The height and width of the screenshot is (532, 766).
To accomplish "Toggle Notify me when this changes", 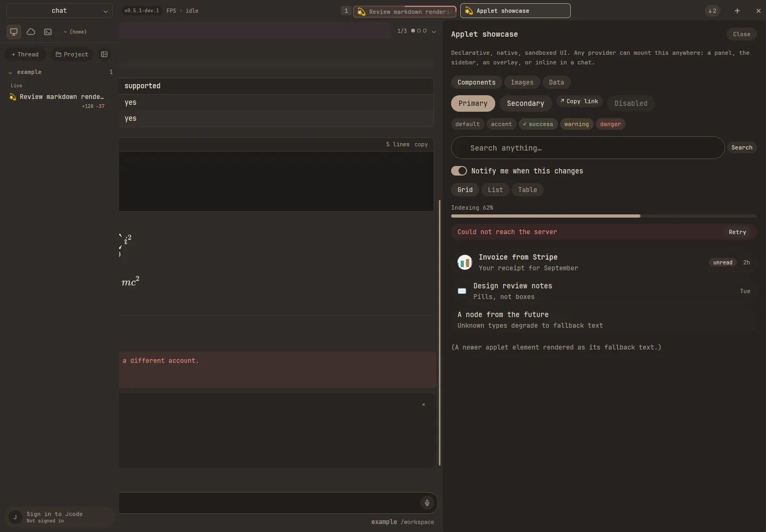I will coord(459,171).
